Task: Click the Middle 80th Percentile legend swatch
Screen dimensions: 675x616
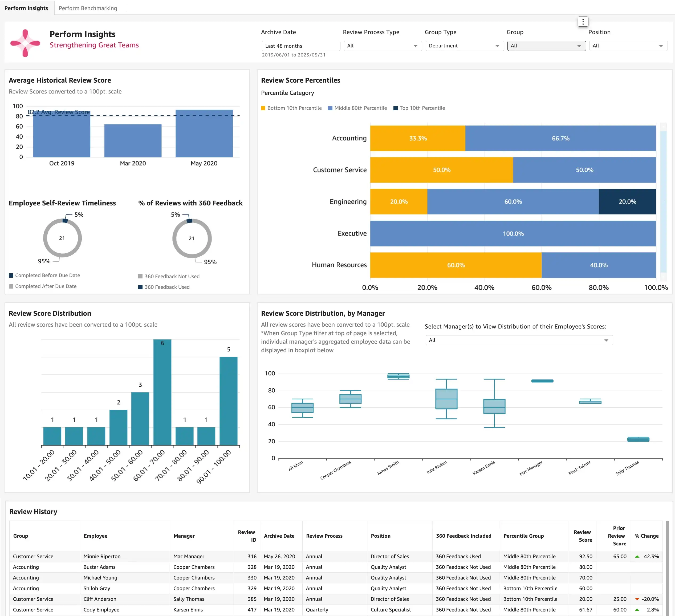Action: coord(330,108)
